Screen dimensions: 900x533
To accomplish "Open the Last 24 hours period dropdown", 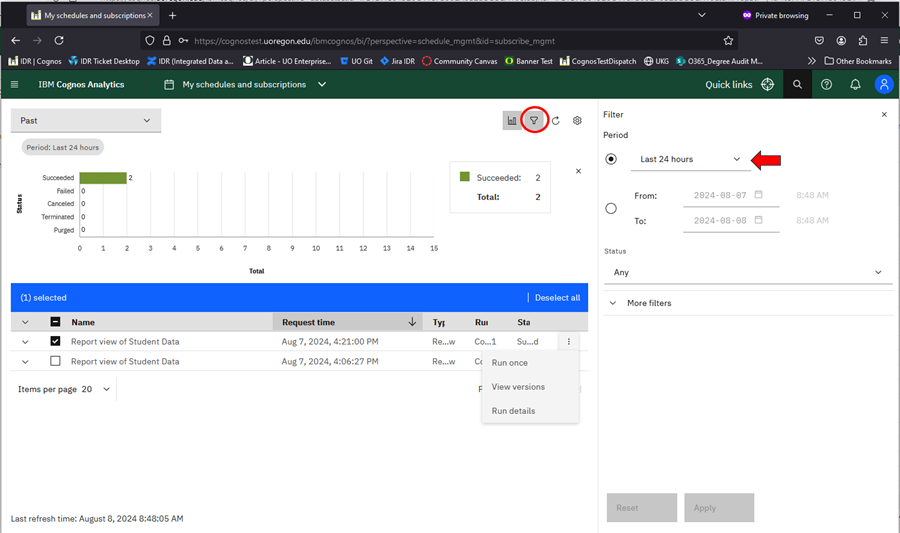I will click(x=690, y=159).
